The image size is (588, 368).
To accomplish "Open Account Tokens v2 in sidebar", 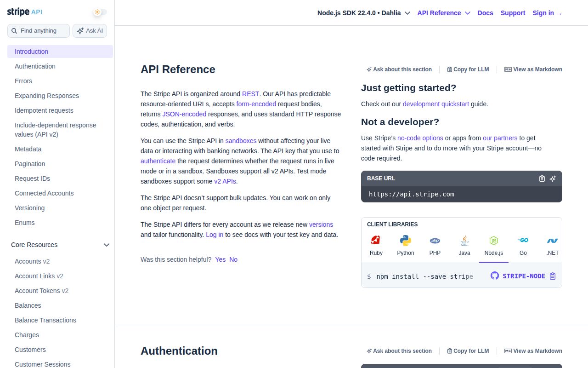I will tap(42, 291).
